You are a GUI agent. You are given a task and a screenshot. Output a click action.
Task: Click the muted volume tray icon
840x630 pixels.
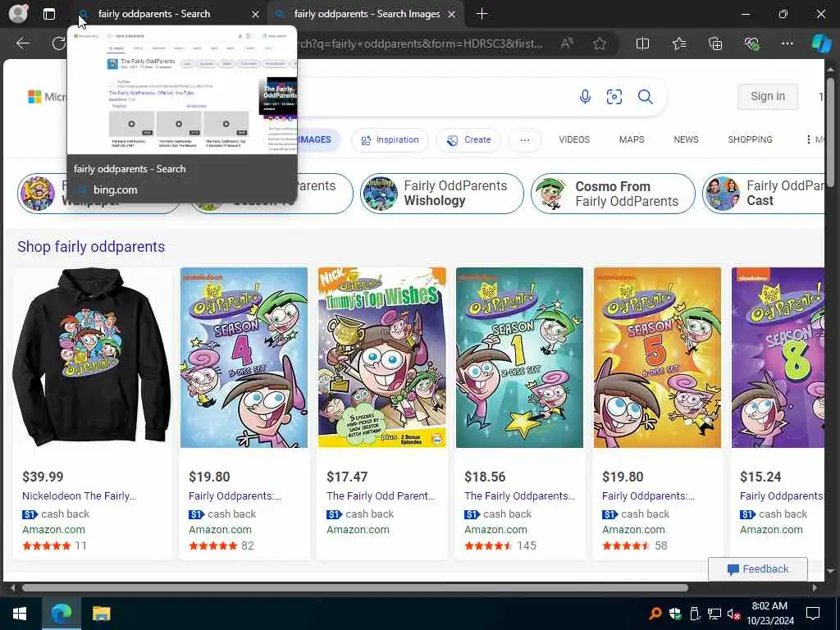(x=733, y=614)
